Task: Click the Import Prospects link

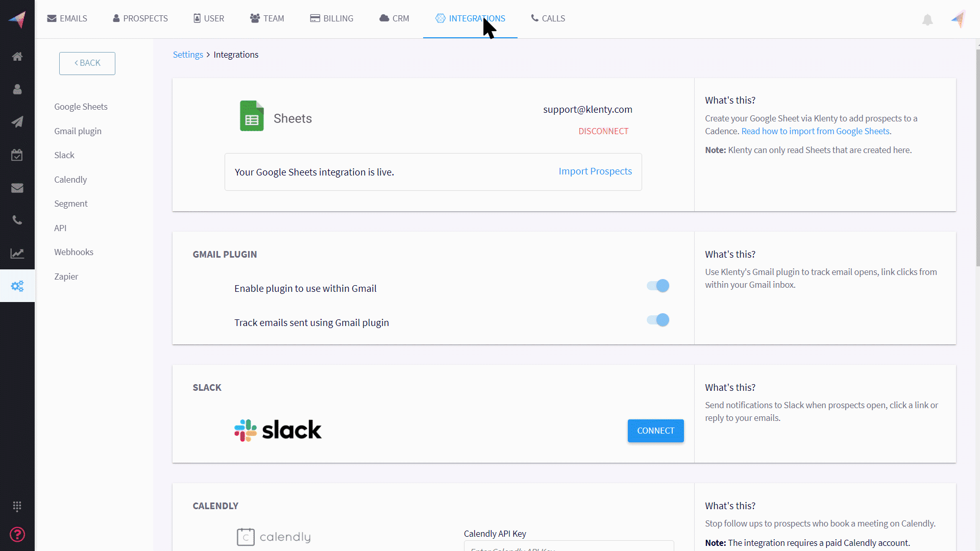Action: click(x=595, y=171)
